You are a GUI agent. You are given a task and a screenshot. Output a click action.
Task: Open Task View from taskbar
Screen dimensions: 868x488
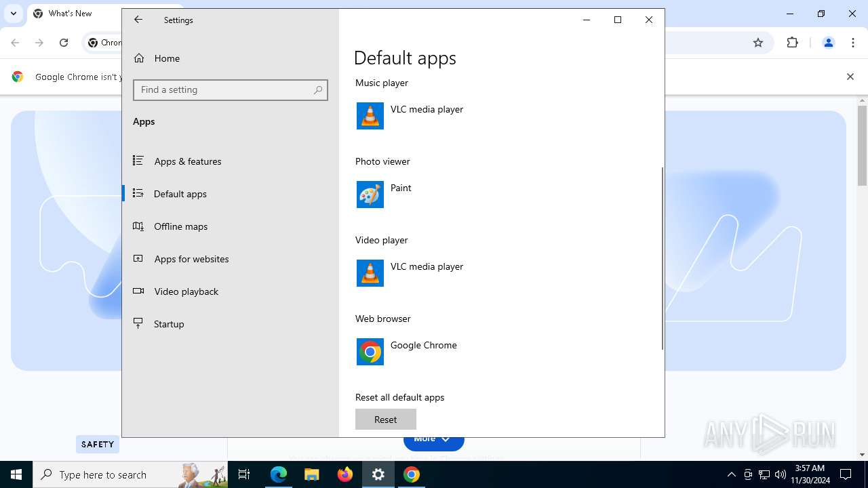(244, 474)
